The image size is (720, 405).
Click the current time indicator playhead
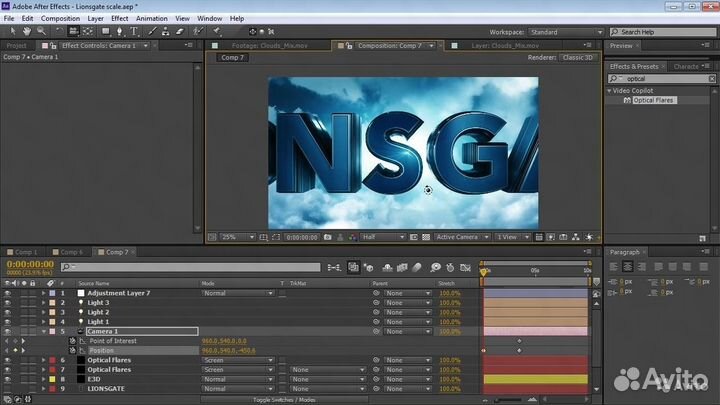click(x=483, y=271)
